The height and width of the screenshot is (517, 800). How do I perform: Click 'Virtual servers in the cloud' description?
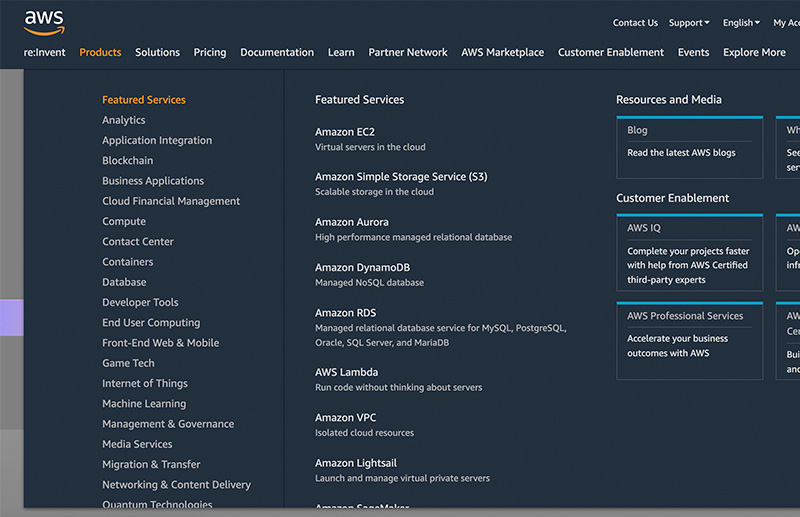tap(370, 147)
